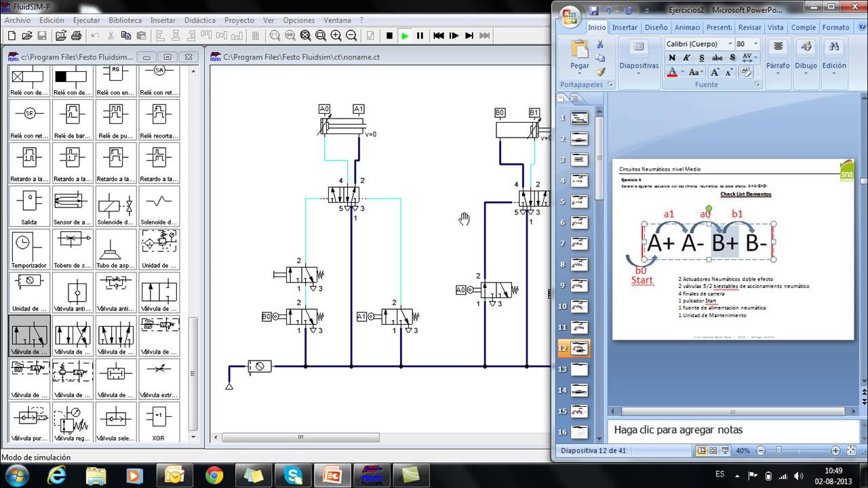This screenshot has width=868, height=488.
Task: Switch to the Insertar ribbon tab
Action: 625,28
